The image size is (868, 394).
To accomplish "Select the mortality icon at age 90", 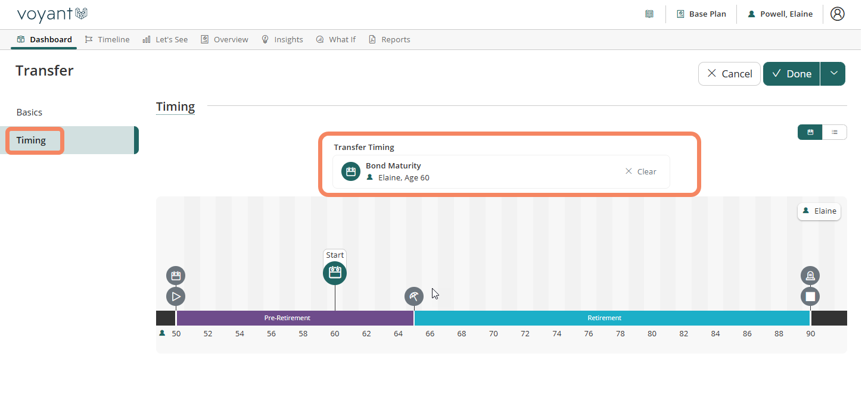I will pyautogui.click(x=810, y=276).
